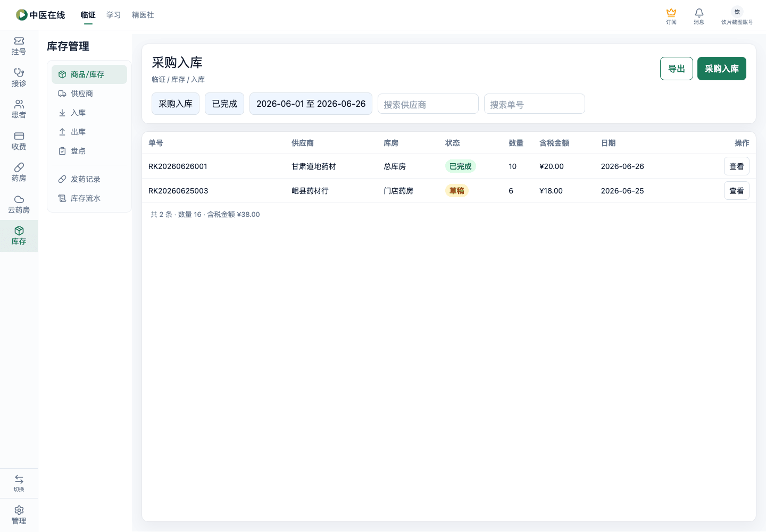Focus the 搜索单号 search field
The width and height of the screenshot is (766, 532).
click(x=535, y=104)
